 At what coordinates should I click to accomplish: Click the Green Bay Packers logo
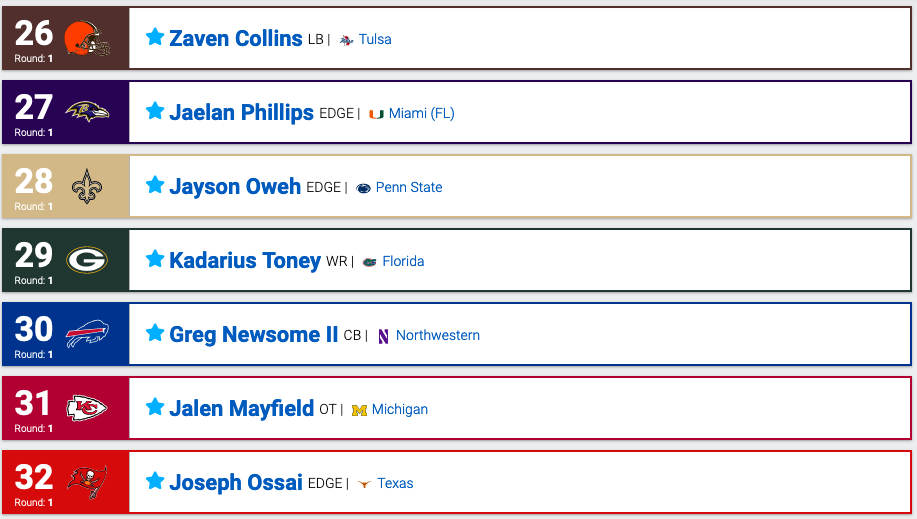pos(87,260)
